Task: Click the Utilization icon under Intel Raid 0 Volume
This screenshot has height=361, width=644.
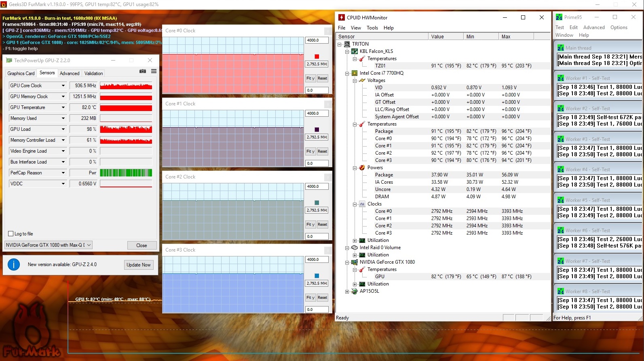Action: click(362, 255)
